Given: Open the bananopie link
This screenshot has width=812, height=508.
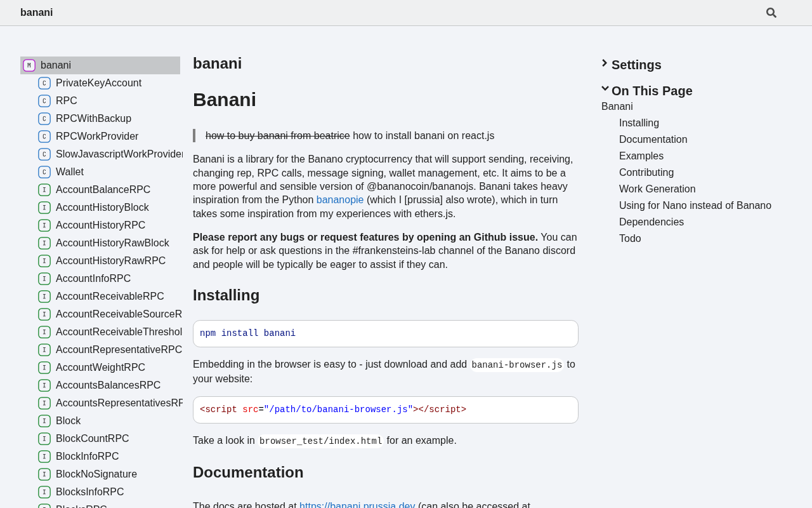Looking at the screenshot, I should tap(340, 200).
